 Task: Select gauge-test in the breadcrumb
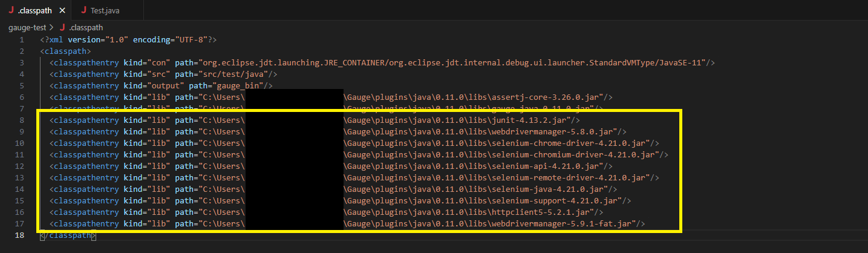pos(27,28)
